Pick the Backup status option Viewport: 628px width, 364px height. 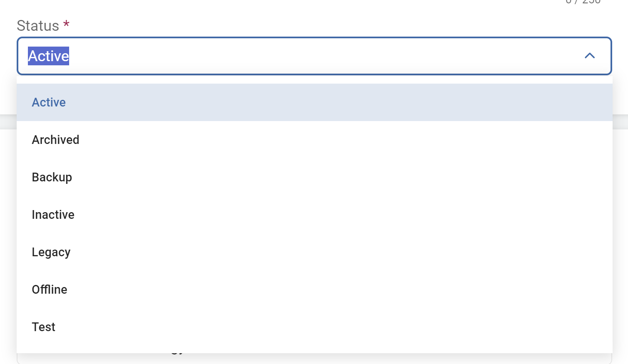(x=52, y=177)
